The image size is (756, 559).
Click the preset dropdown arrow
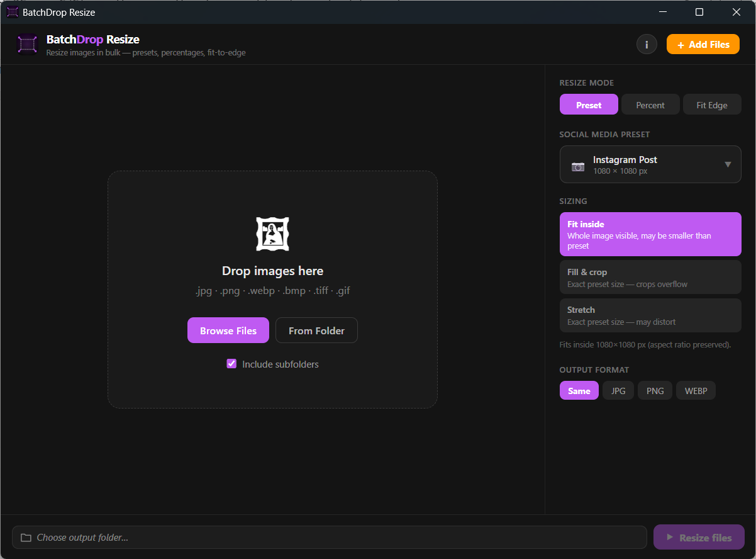728,164
